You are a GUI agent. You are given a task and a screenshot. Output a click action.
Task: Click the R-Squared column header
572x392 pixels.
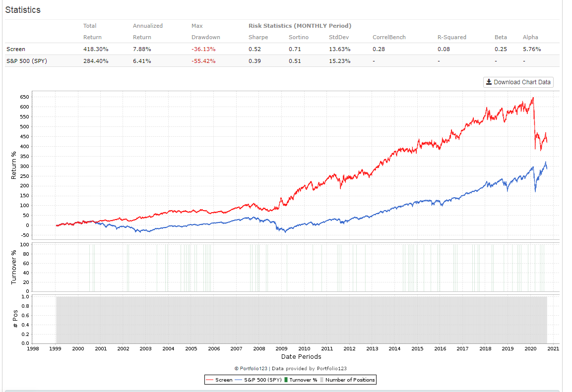(x=451, y=37)
